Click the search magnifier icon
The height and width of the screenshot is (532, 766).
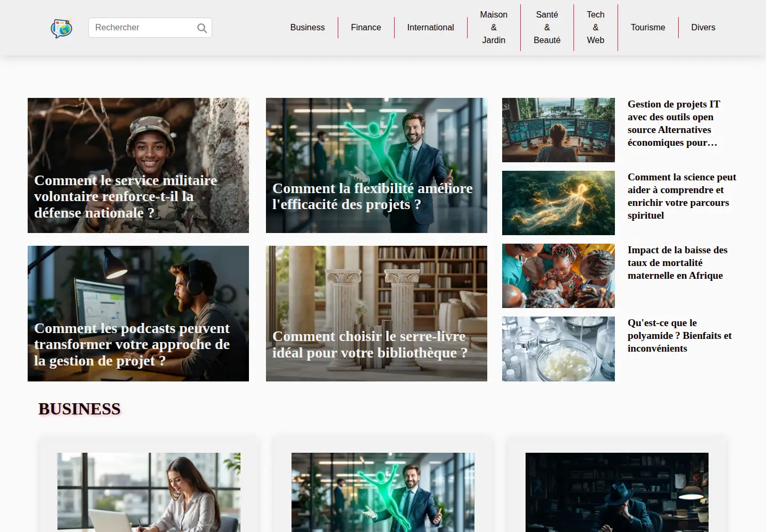(202, 28)
